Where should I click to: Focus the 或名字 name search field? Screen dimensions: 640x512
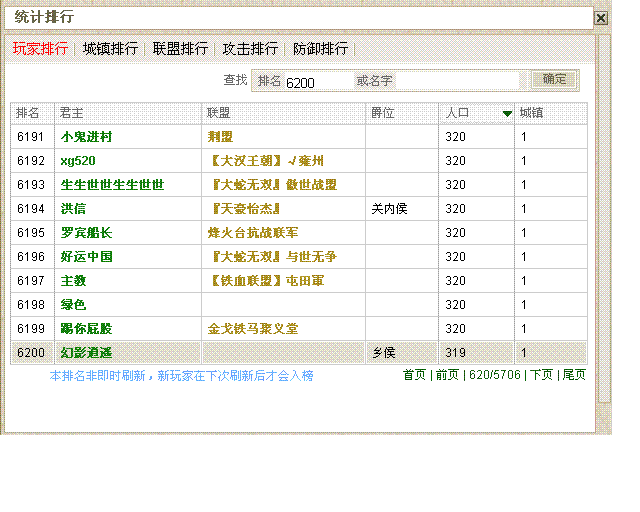coord(458,82)
